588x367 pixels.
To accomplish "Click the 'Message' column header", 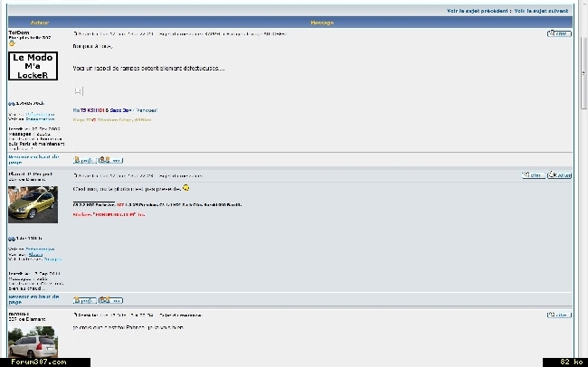I will point(322,23).
